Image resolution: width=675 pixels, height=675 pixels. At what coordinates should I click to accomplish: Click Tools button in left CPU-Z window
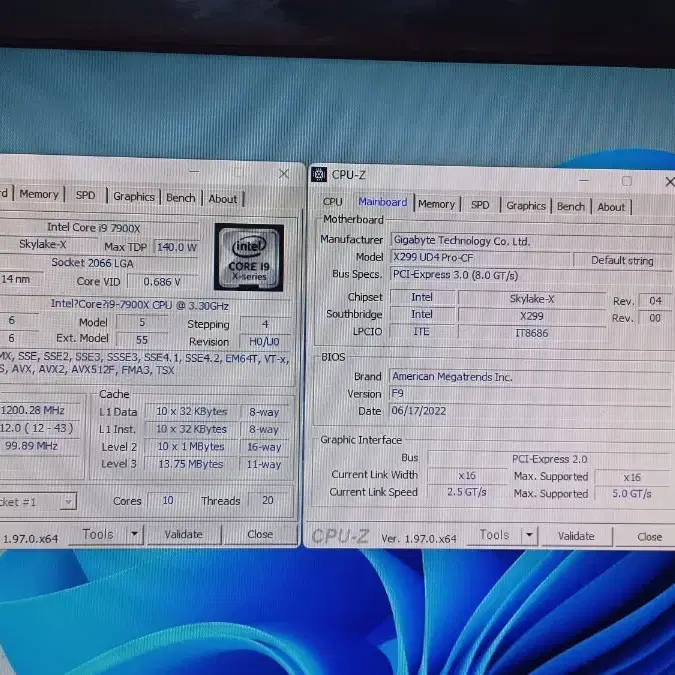pyautogui.click(x=98, y=534)
